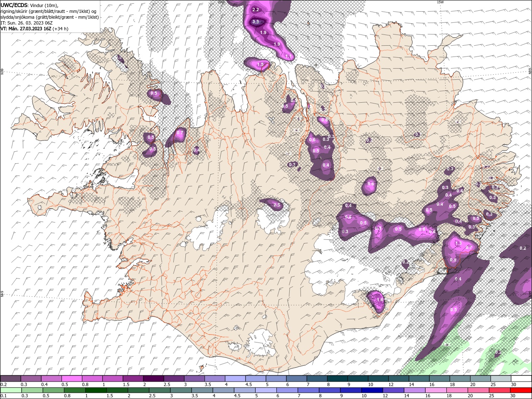Image resolution: width=532 pixels, height=399 pixels.
Task: Click the 15W longitude label
Action: coord(440,2)
